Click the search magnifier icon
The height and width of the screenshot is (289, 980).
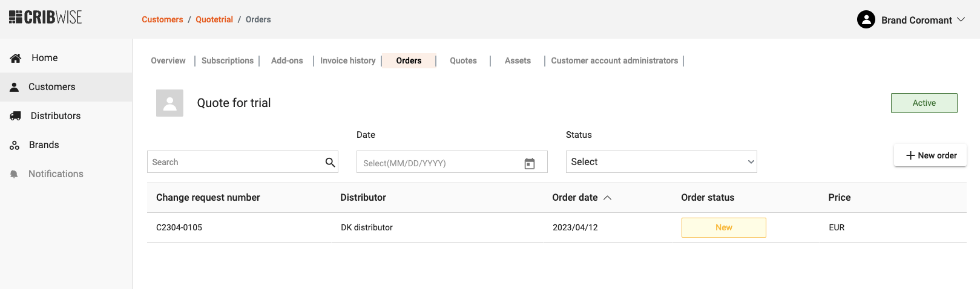330,162
